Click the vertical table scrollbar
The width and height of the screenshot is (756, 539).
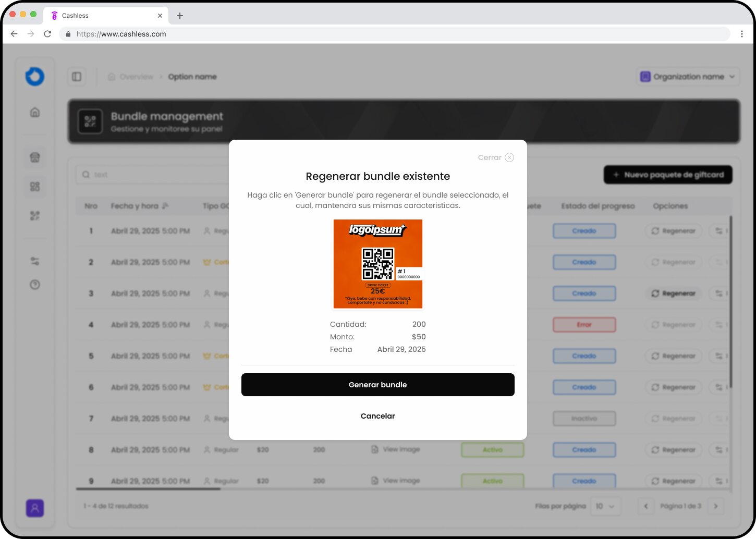point(730,302)
